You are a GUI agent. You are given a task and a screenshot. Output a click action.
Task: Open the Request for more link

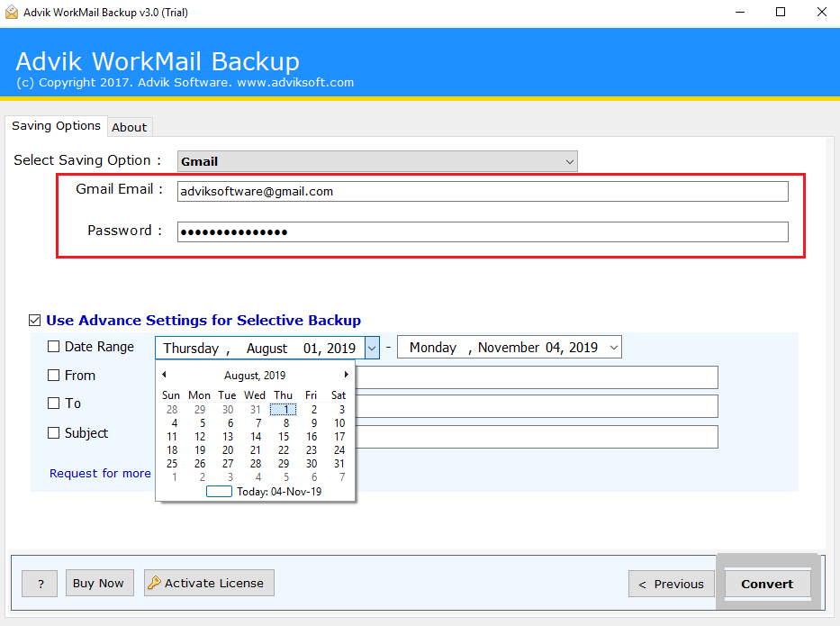(x=100, y=473)
